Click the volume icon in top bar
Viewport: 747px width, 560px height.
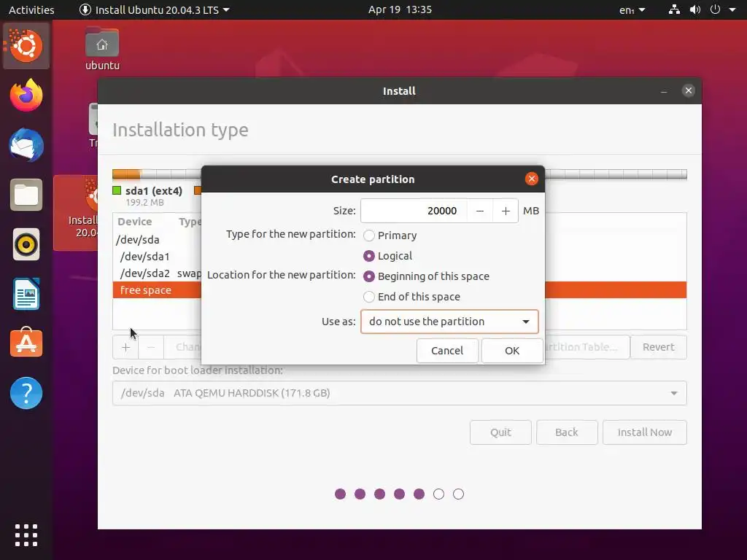[694, 9]
